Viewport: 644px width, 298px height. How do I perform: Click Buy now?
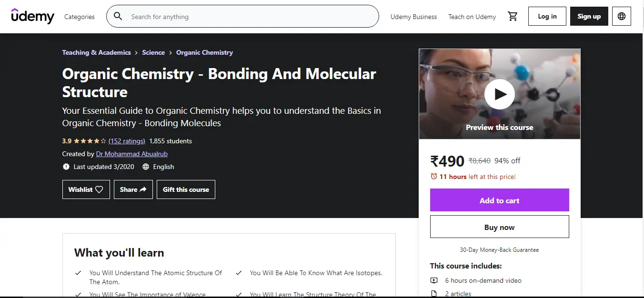pos(499,227)
